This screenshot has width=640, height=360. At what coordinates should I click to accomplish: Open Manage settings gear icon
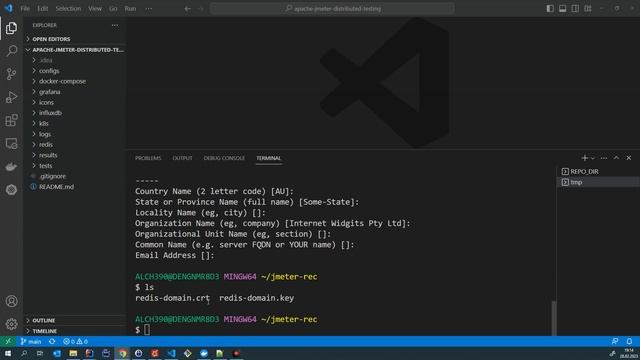[x=11, y=324]
